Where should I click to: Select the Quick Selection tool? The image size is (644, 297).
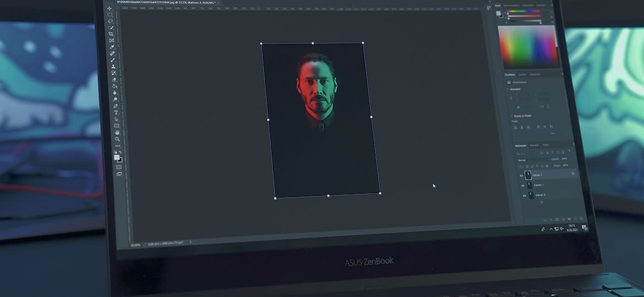pos(111,28)
